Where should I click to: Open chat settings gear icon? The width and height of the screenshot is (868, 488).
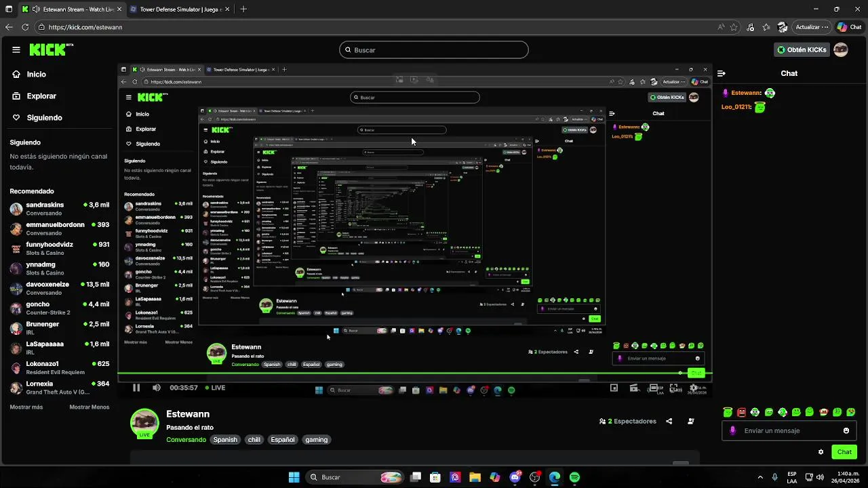coord(821,452)
